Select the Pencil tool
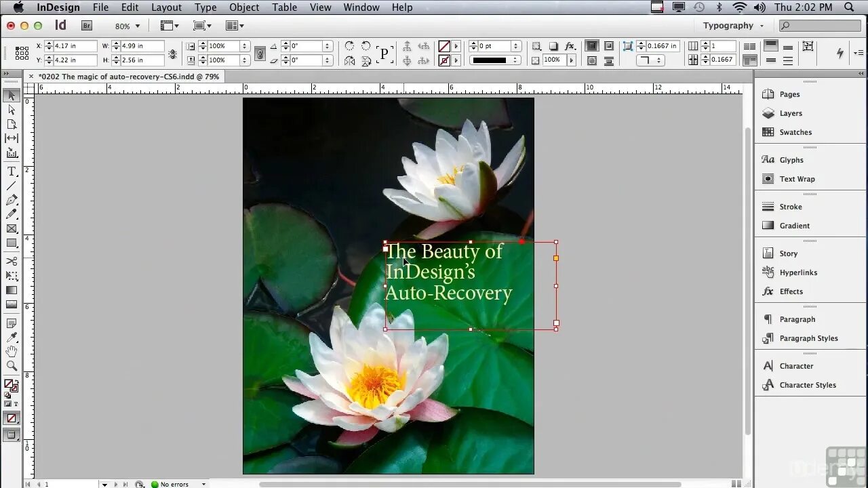The width and height of the screenshot is (868, 488). click(x=12, y=214)
